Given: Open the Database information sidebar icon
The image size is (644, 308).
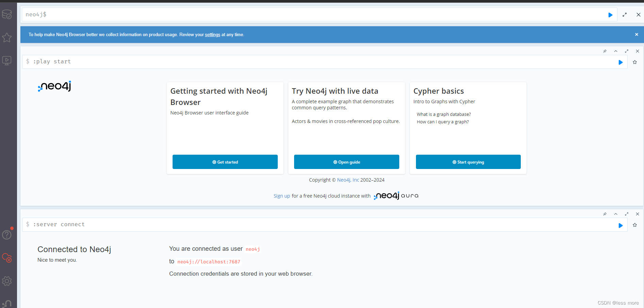Looking at the screenshot, I should [x=7, y=14].
